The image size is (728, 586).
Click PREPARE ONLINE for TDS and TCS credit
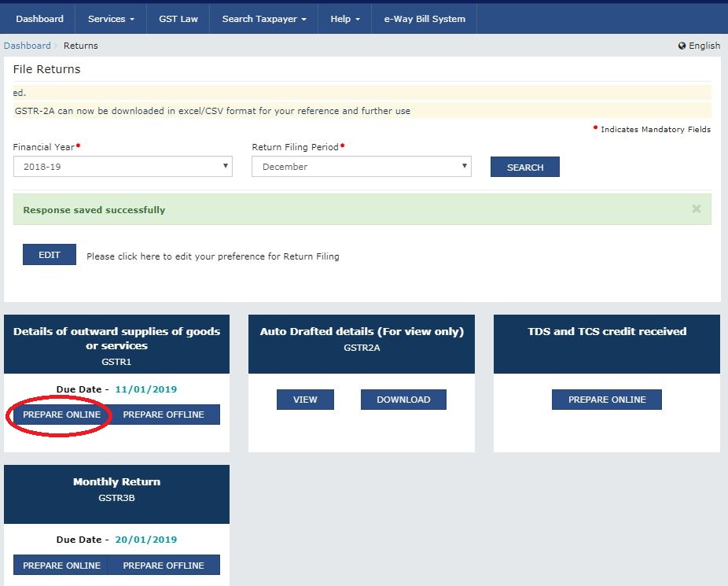point(606,400)
